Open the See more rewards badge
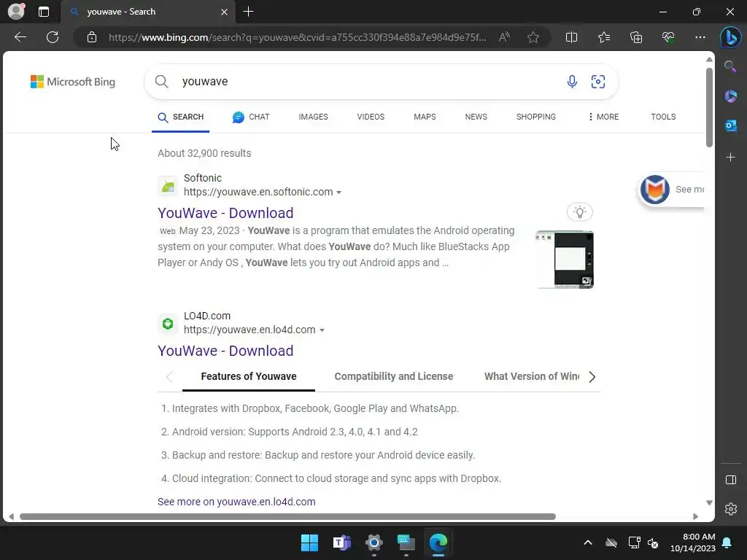 coord(671,190)
